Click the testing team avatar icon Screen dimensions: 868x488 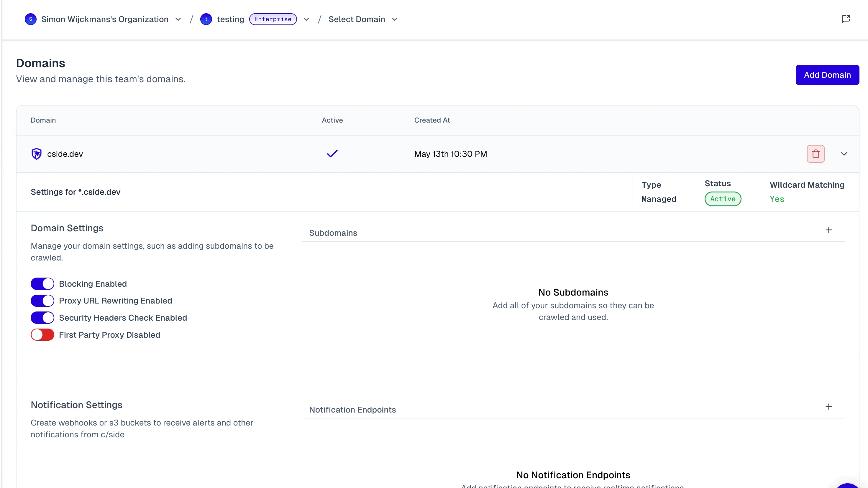206,19
